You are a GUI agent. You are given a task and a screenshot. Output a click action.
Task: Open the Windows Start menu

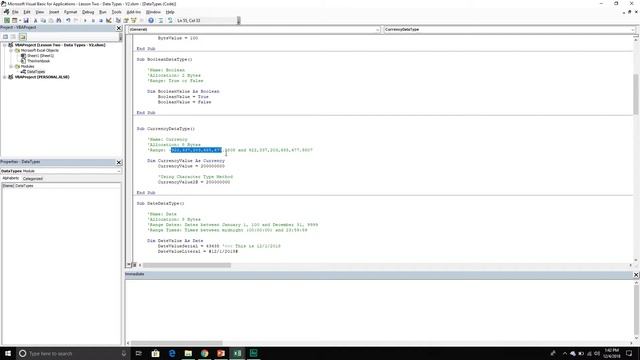[8, 353]
